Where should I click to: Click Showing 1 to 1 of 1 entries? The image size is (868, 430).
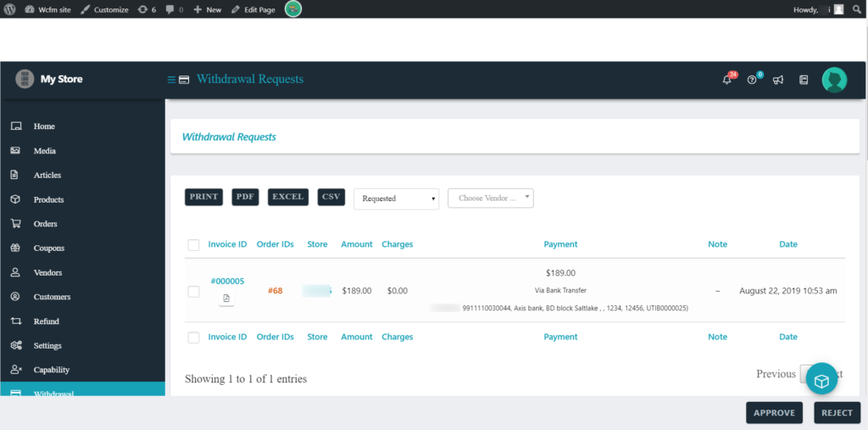[x=246, y=379]
